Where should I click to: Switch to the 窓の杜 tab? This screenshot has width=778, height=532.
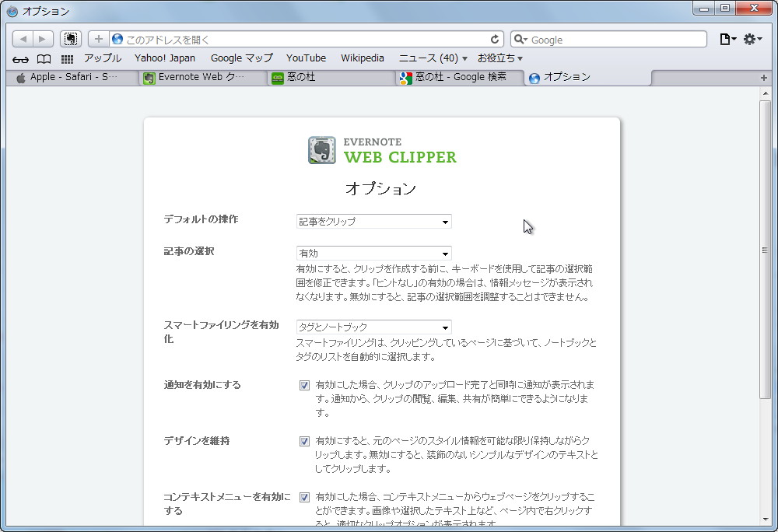[331, 77]
